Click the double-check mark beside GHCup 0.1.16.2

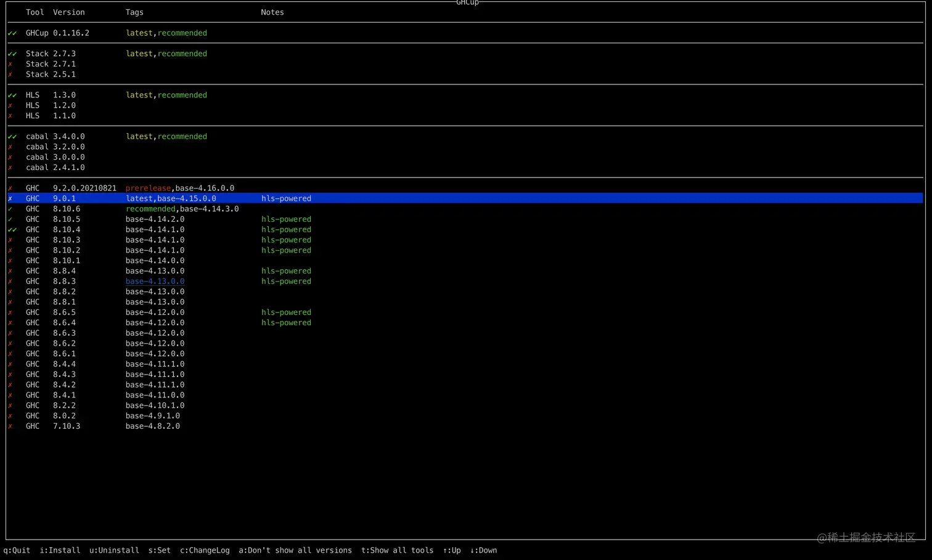[12, 33]
